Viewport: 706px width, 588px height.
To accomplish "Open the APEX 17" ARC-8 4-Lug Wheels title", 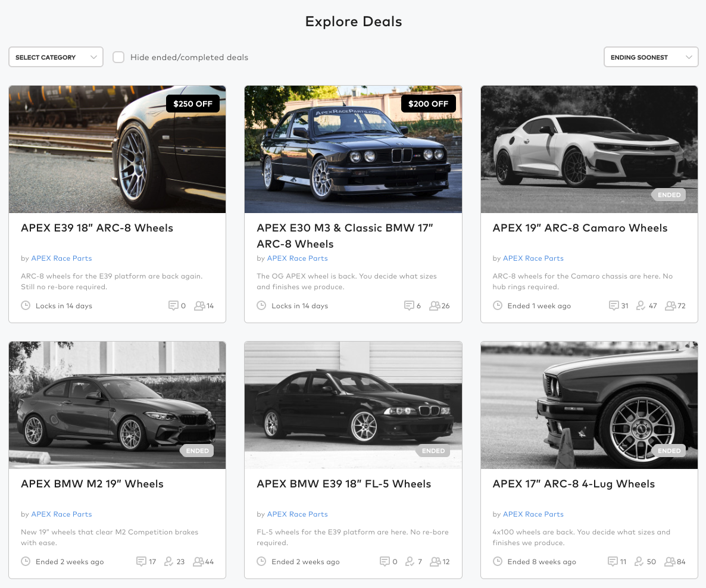I will pos(574,483).
